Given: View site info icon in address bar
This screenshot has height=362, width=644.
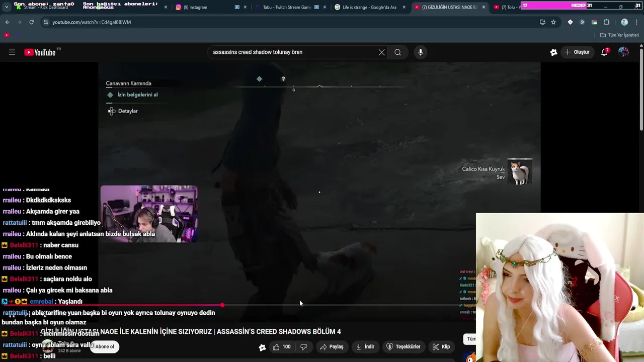Looking at the screenshot, I should point(46,22).
